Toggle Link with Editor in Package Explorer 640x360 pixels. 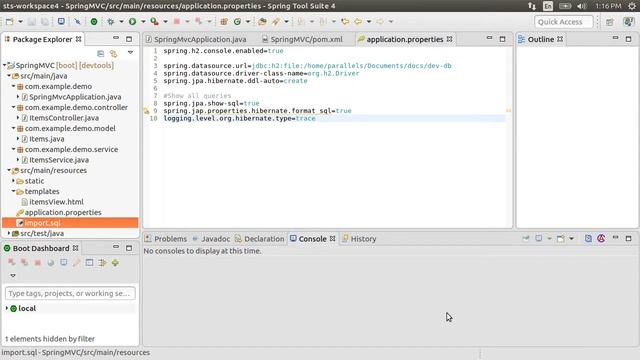click(113, 53)
